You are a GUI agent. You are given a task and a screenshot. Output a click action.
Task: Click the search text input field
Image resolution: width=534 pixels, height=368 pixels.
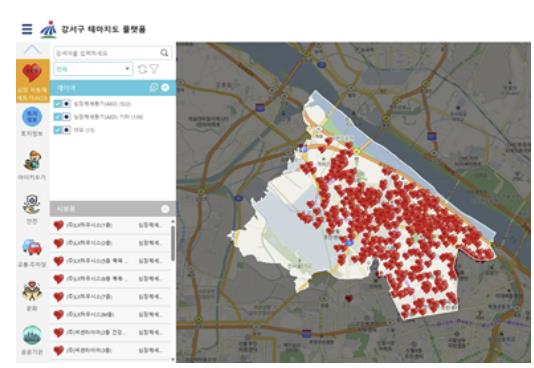tap(106, 53)
